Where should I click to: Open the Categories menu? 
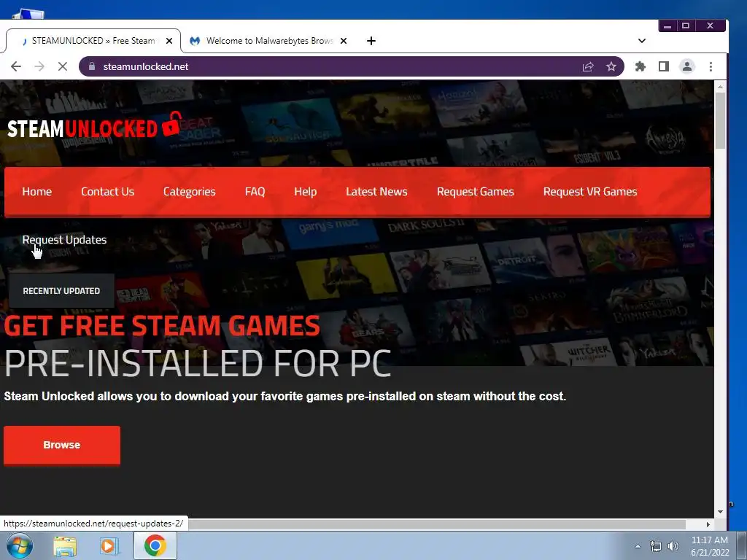point(189,192)
